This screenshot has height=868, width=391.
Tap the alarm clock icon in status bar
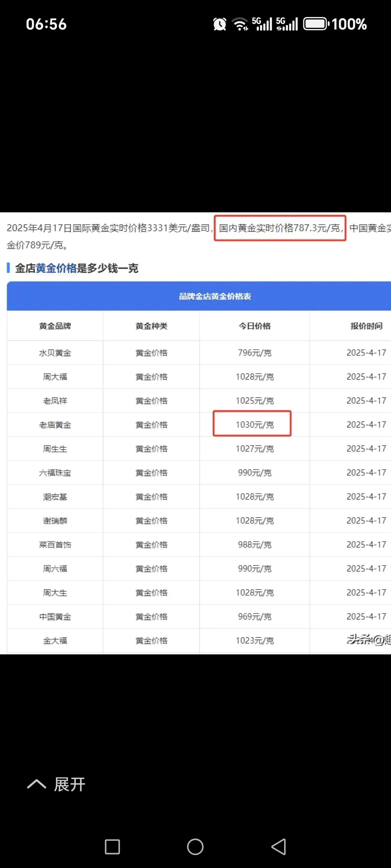pos(220,24)
